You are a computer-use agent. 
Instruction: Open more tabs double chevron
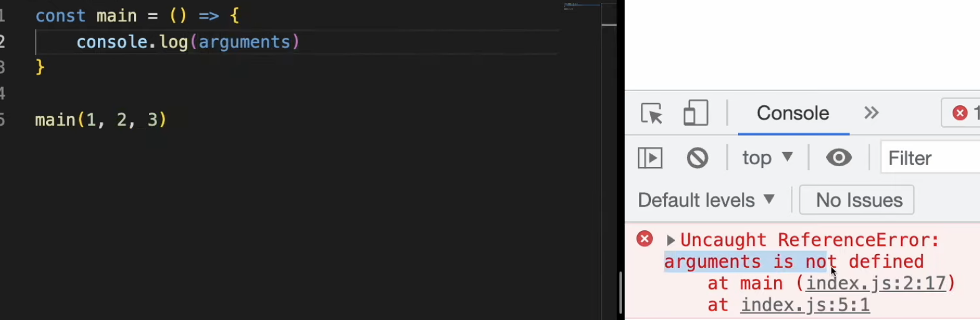(872, 113)
